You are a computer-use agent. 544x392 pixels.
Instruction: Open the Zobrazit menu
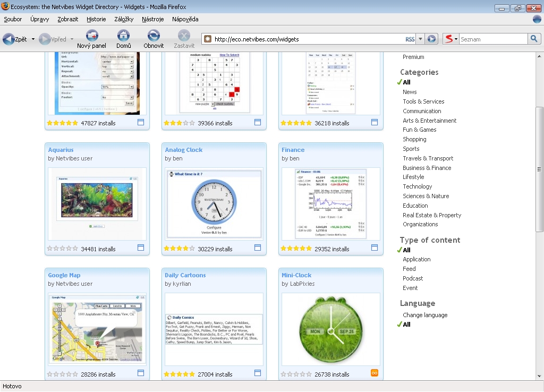[67, 19]
